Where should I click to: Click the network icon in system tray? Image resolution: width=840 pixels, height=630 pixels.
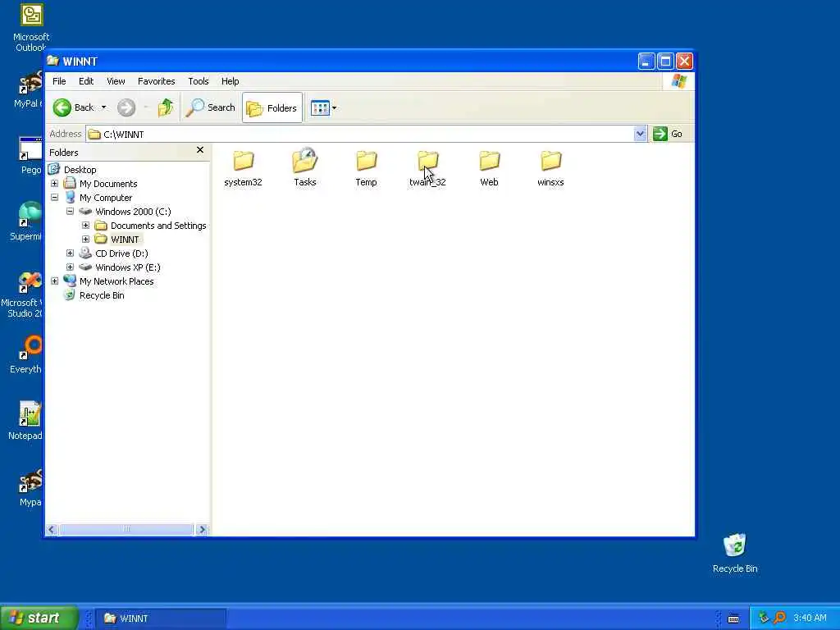coord(764,619)
